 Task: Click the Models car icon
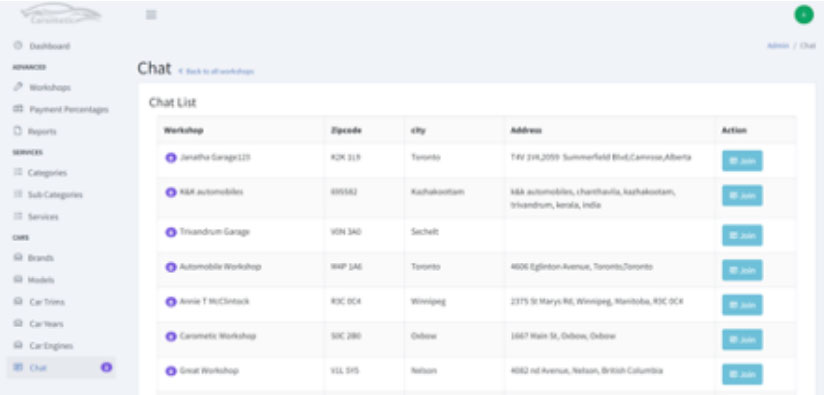tap(18, 279)
